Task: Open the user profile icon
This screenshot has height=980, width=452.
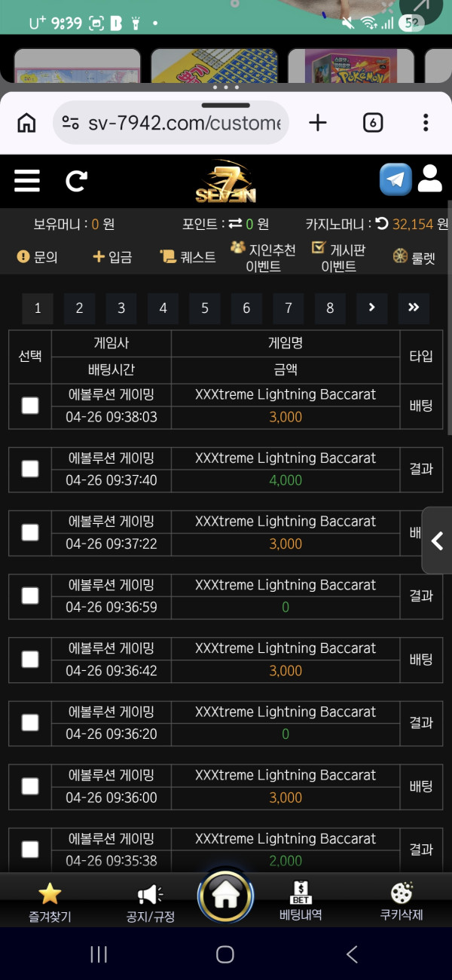Action: [x=430, y=179]
